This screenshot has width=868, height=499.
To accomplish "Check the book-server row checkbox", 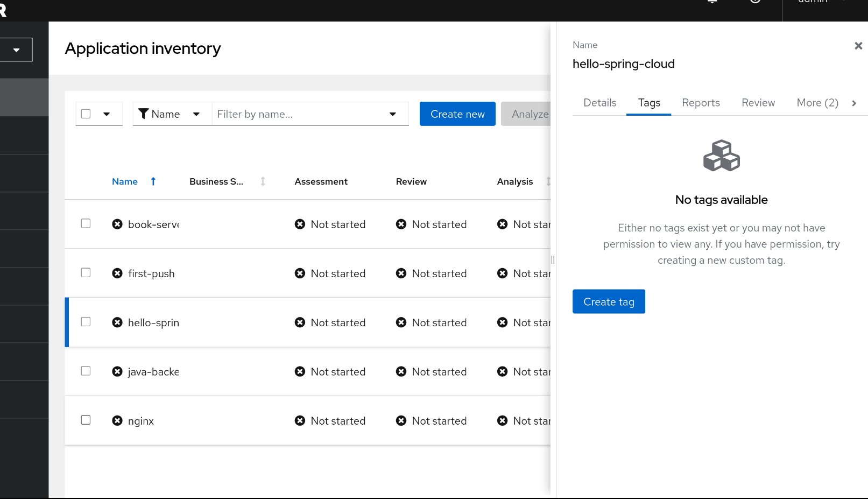I will [86, 223].
